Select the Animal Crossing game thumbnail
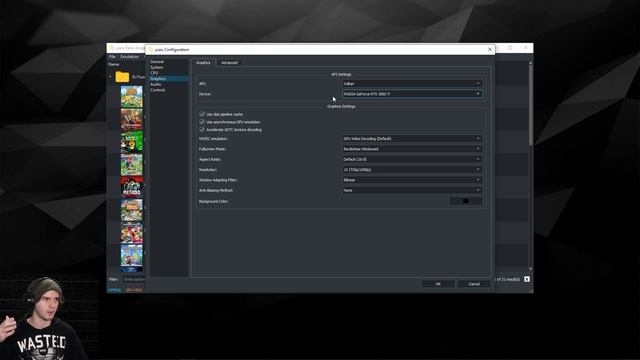640x360 pixels. click(x=131, y=97)
